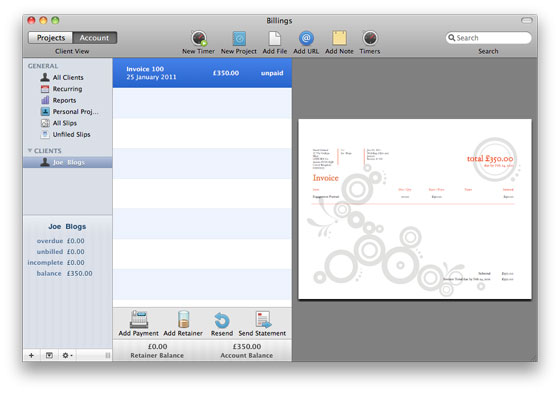560x393 pixels.
Task: Open the gear action menu in sidebar footer
Action: click(x=67, y=355)
